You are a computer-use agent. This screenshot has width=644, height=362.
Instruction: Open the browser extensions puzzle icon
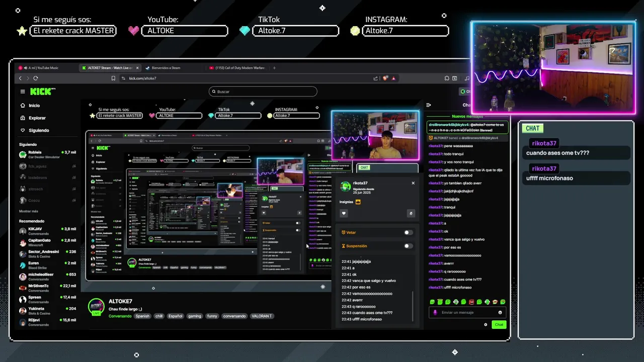point(447,78)
